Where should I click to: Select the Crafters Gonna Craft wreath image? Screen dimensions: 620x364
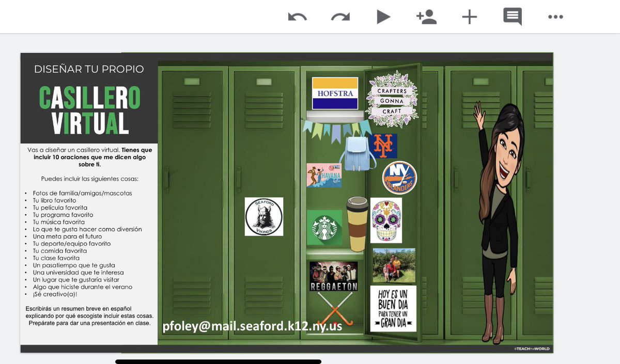[x=391, y=99]
